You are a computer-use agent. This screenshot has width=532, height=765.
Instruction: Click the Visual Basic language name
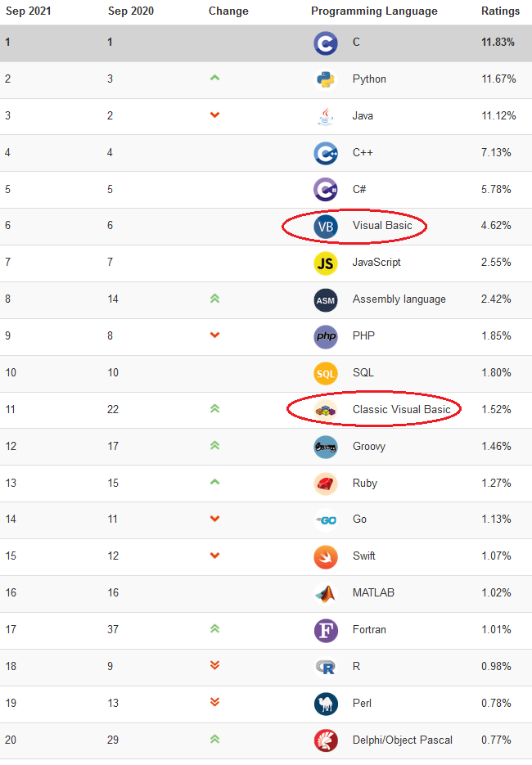point(382,225)
